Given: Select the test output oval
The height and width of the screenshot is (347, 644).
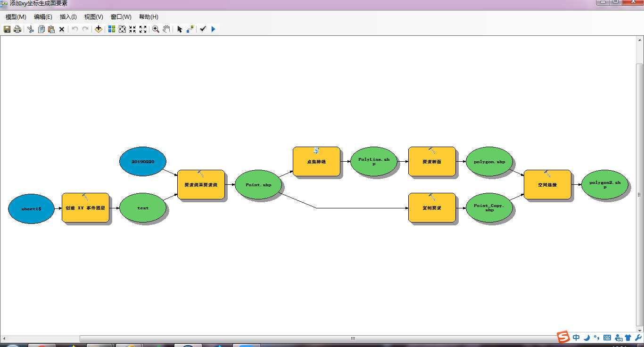Looking at the screenshot, I should [143, 208].
